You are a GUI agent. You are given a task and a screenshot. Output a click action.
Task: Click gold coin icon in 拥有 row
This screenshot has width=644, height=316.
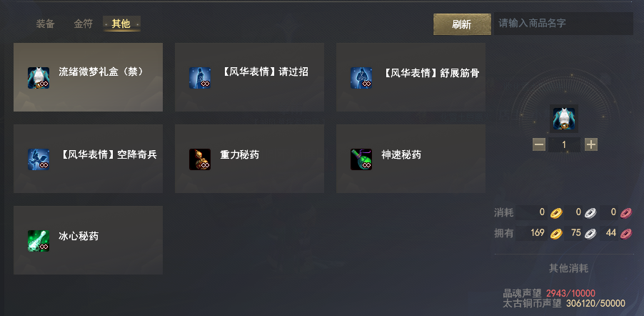coord(556,233)
